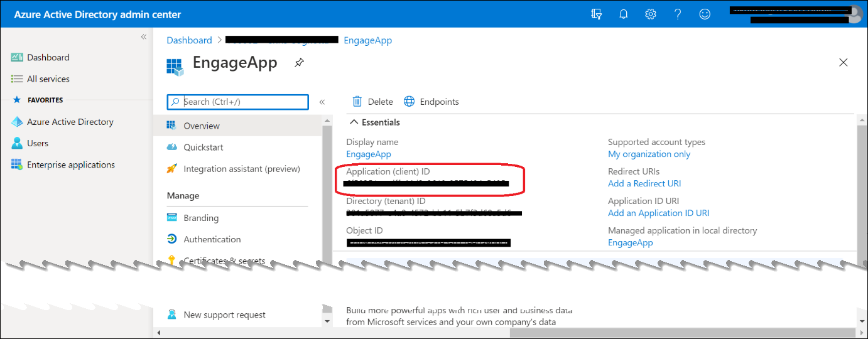
Task: Open the feedback smiley icon
Action: pos(705,14)
